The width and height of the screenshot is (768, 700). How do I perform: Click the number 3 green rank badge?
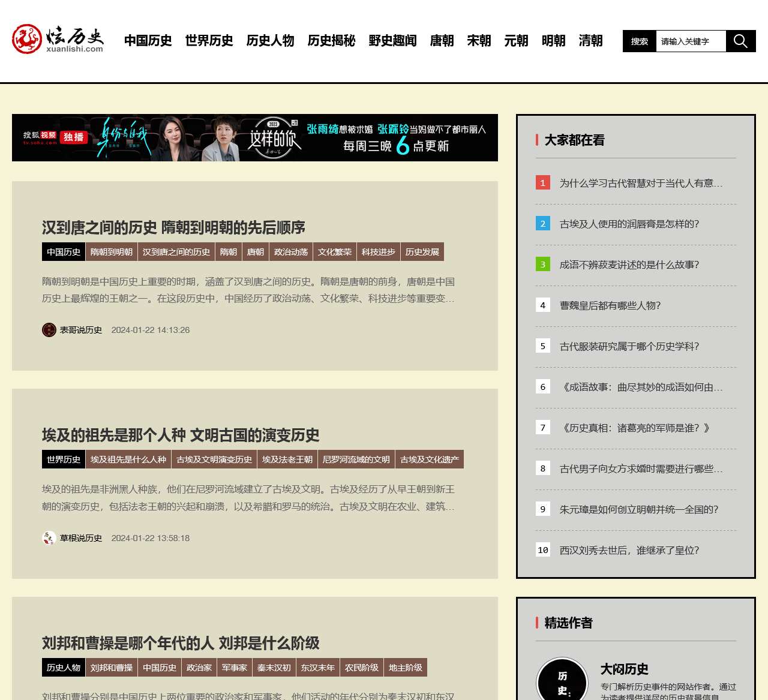pos(543,264)
